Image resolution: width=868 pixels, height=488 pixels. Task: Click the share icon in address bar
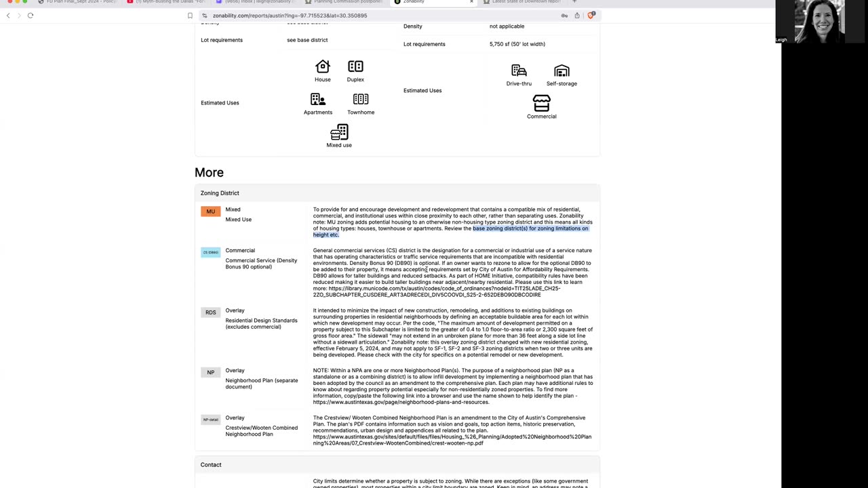577,16
